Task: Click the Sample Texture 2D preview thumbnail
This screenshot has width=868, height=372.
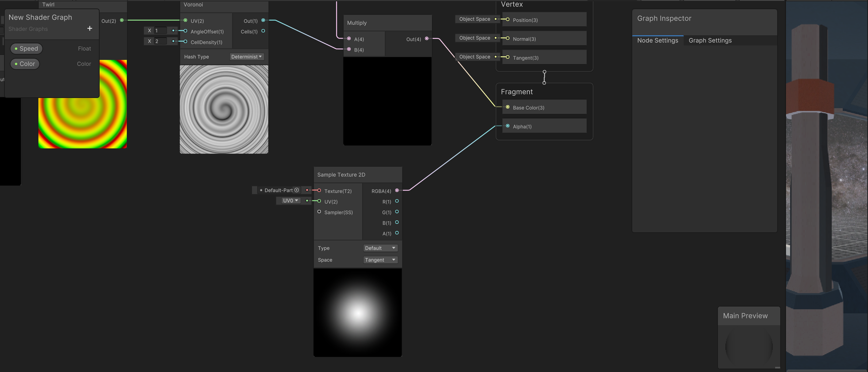Action: [x=357, y=313]
